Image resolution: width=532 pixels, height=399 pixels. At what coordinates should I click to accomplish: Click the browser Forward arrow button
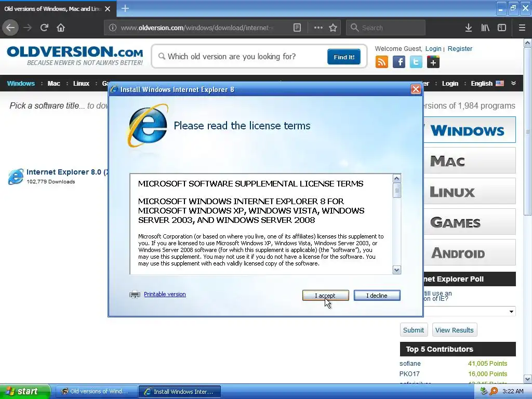pos(28,28)
